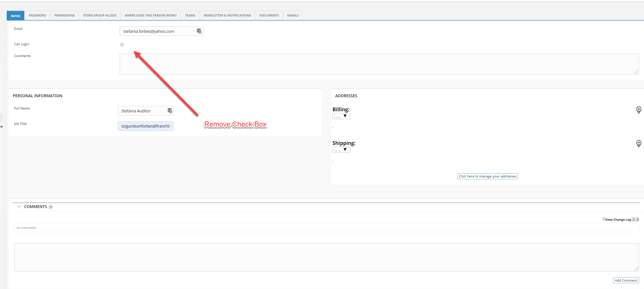This screenshot has height=289, width=644.
Task: Open the PERMISSIONS tab
Action: 64,16
